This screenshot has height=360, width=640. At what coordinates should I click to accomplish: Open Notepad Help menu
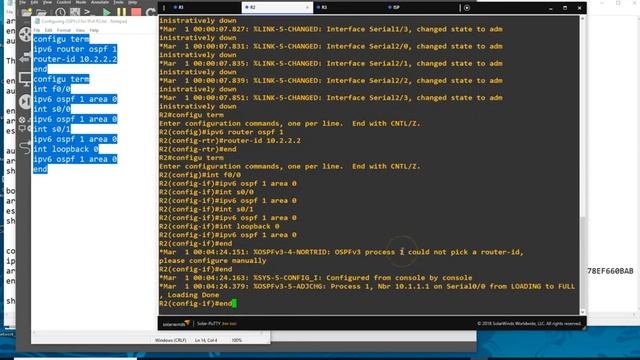[94, 30]
